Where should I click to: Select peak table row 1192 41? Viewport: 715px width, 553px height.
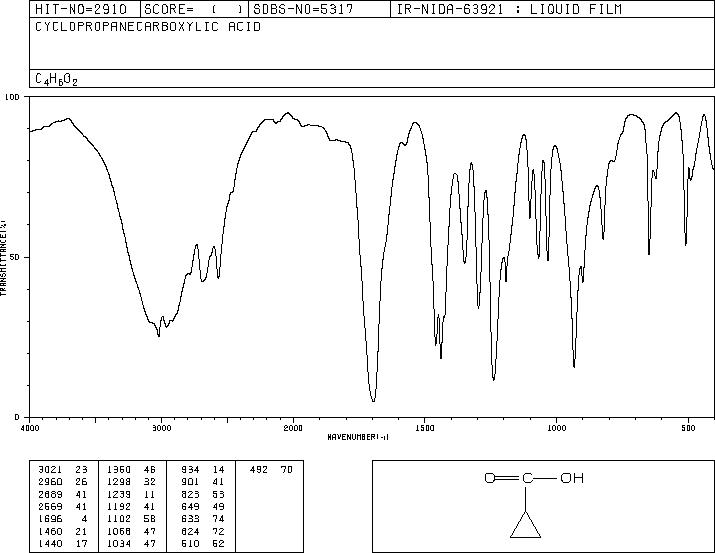coord(131,506)
